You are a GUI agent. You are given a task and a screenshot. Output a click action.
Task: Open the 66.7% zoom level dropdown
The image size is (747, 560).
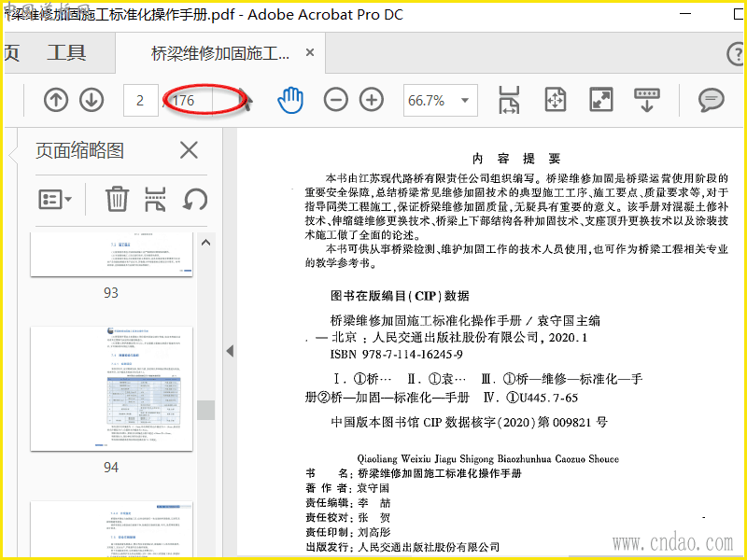[x=440, y=101]
